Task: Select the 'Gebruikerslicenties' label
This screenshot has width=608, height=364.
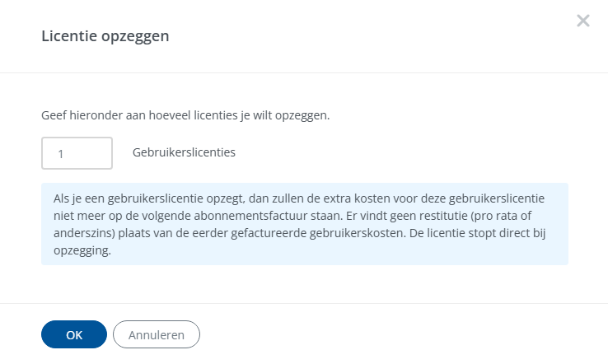Action: point(184,152)
